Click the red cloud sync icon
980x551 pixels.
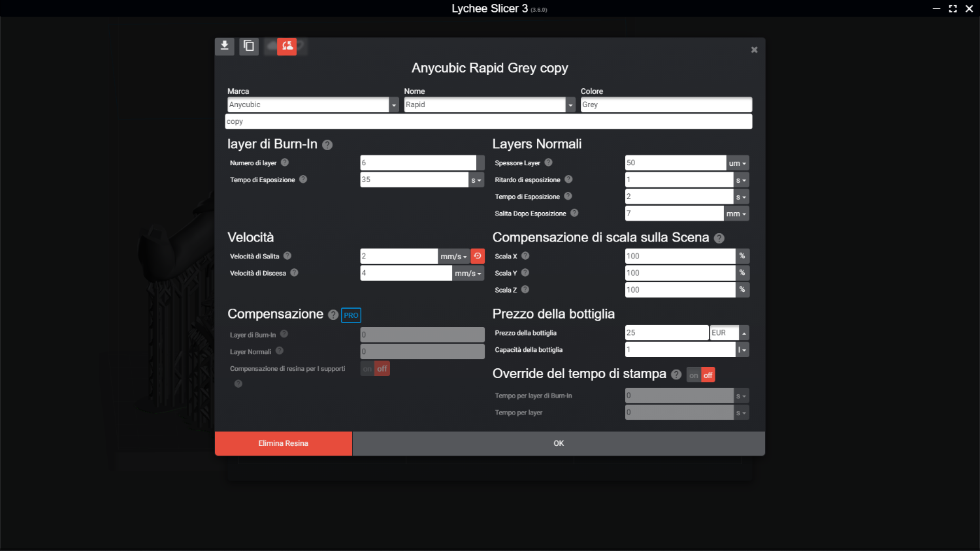coord(287,46)
